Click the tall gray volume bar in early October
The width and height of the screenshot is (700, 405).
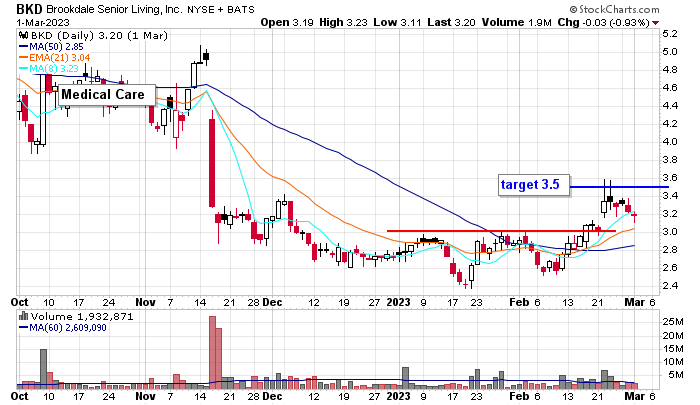coord(43,369)
